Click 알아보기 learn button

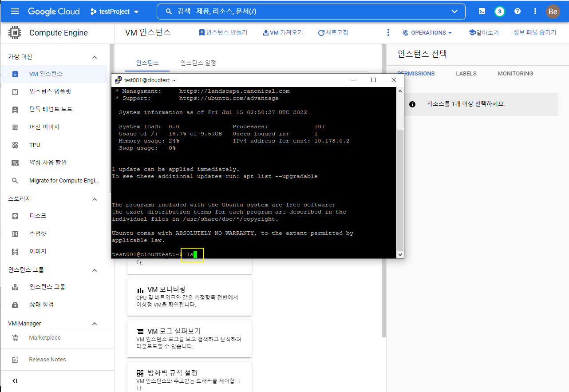click(x=484, y=32)
